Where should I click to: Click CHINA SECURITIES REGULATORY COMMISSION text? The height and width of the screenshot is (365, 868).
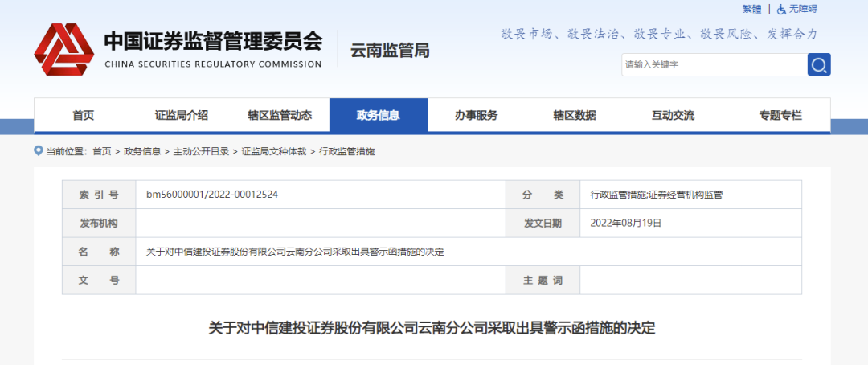(x=213, y=64)
